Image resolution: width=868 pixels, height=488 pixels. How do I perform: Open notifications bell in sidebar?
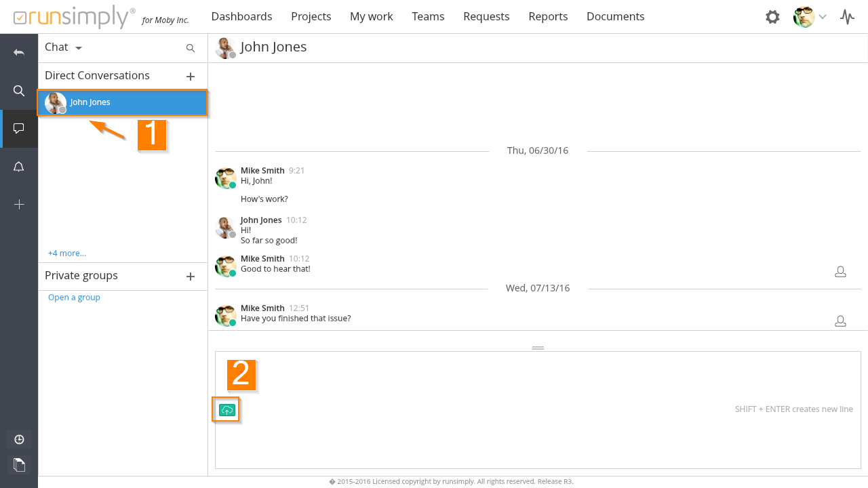pyautogui.click(x=19, y=167)
